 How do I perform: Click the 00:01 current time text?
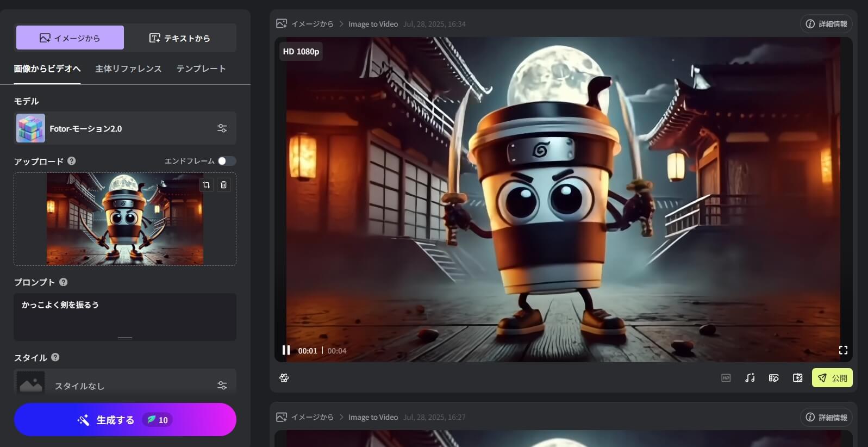click(308, 351)
